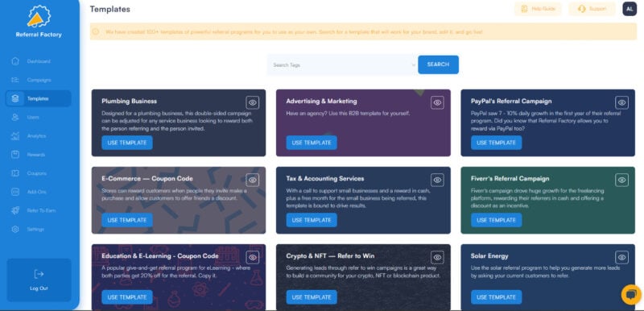Click the blue SEARCH button
Image resolution: width=644 pixels, height=311 pixels.
[x=438, y=64]
